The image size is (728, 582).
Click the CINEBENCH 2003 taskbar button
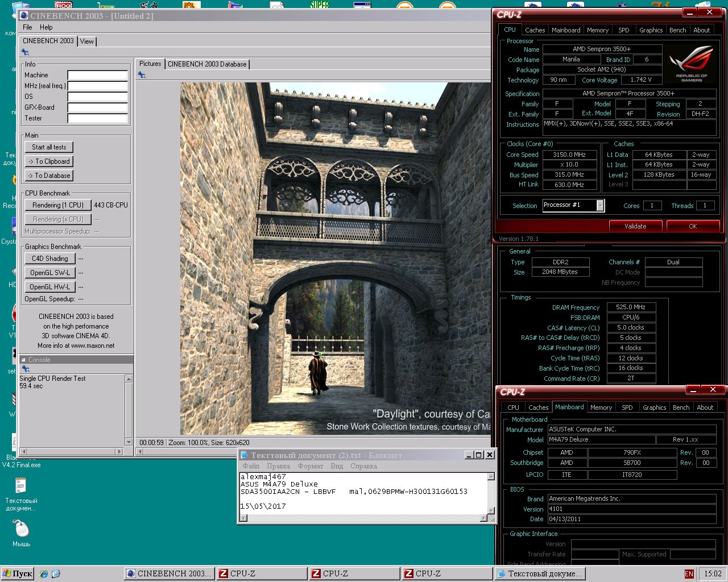[170, 573]
